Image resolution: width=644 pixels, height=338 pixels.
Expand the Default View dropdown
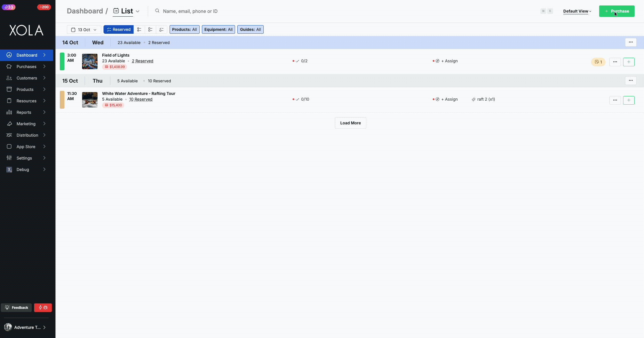point(577,11)
